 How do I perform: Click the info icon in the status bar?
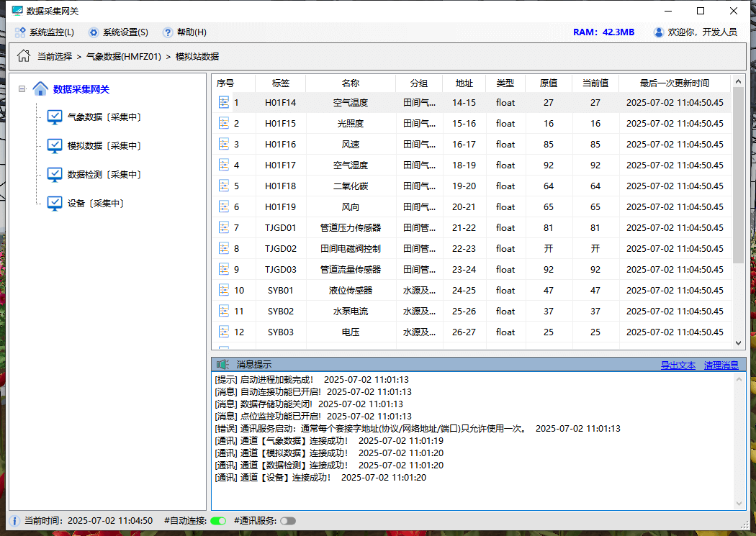pos(14,520)
